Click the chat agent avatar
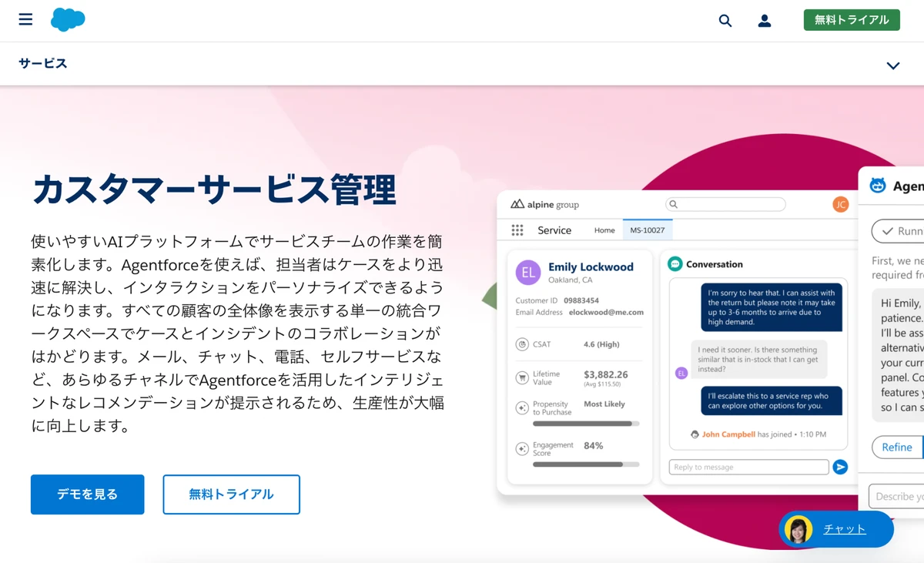The height and width of the screenshot is (563, 924). [798, 529]
